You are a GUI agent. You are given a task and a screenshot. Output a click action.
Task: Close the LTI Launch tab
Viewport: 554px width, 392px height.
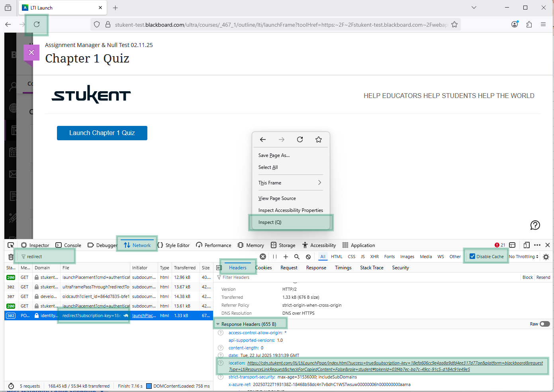(100, 8)
